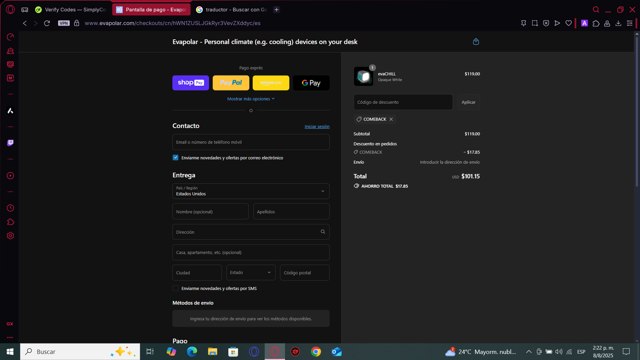The height and width of the screenshot is (360, 640).
Task: Open Windows Start menu
Action: pos(10,351)
